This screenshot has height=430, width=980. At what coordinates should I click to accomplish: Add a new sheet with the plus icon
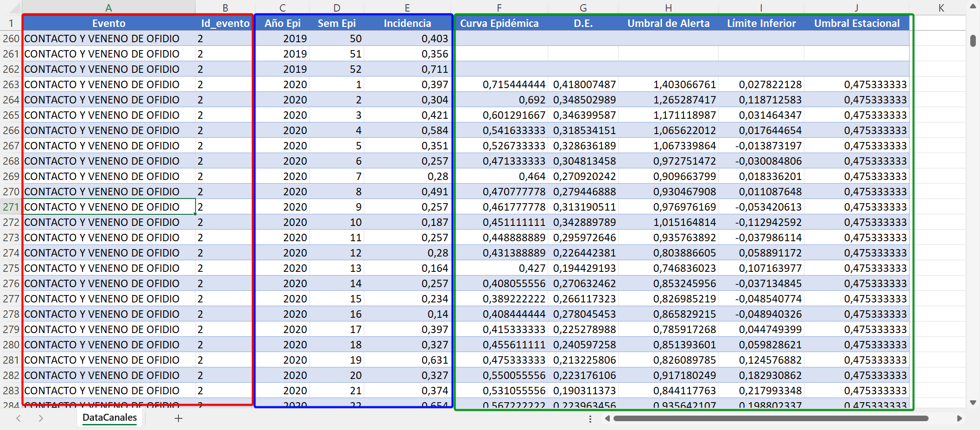[178, 418]
